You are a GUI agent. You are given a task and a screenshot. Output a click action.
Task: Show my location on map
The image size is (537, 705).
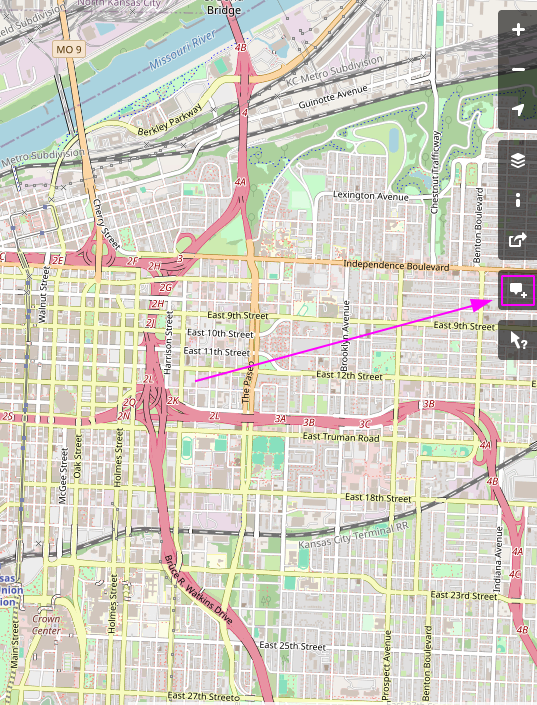click(518, 110)
